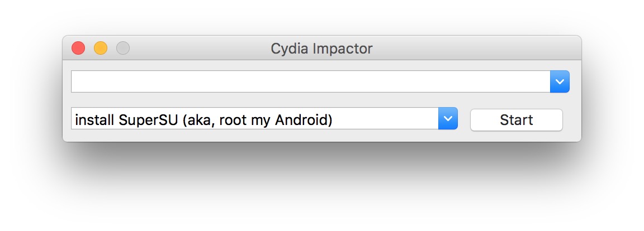Select the 'root my Android' text box
This screenshot has height=231, width=644.
(254, 119)
